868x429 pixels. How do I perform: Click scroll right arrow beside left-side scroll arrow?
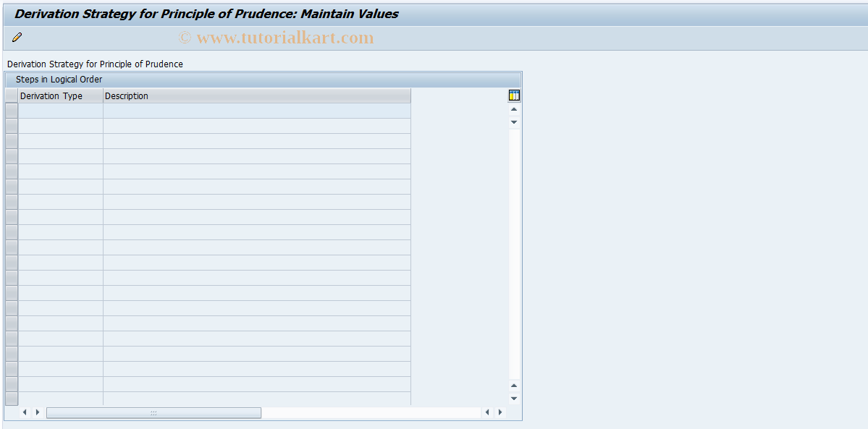coord(37,412)
